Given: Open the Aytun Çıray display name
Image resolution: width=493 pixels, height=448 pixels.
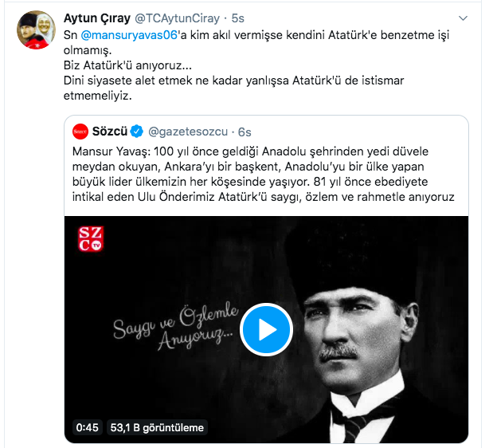Looking at the screenshot, I should tap(97, 18).
